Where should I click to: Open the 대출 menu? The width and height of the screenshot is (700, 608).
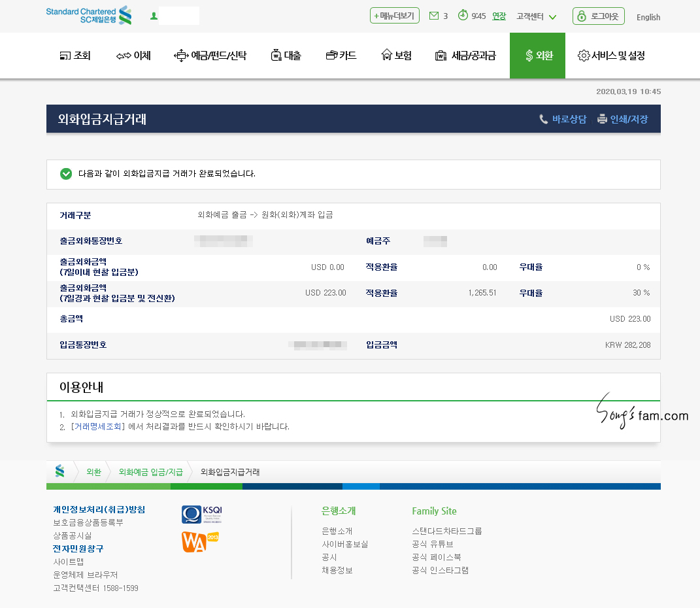point(286,56)
